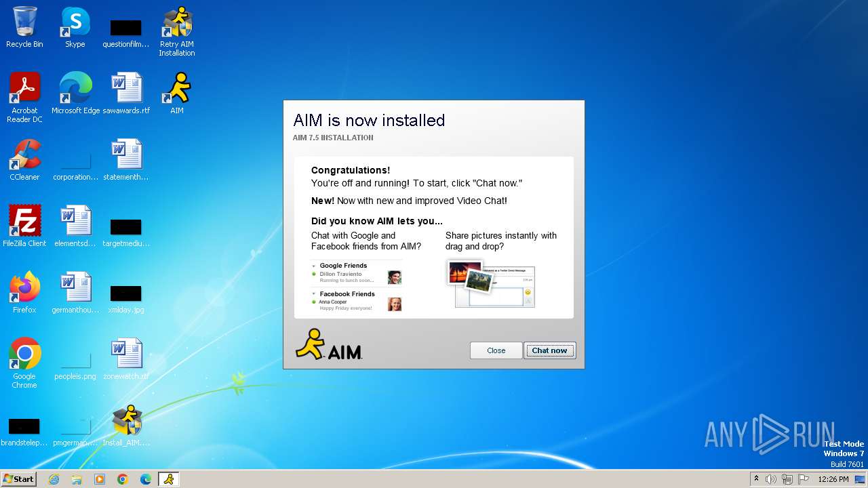Screen dimensions: 868x488
Task: Click the AIM logo in installer
Action: point(329,344)
